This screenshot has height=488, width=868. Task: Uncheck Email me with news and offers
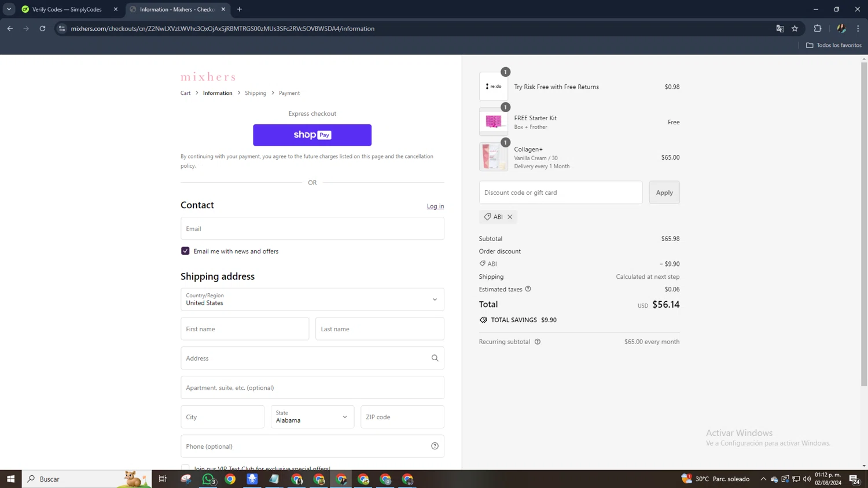(x=185, y=251)
